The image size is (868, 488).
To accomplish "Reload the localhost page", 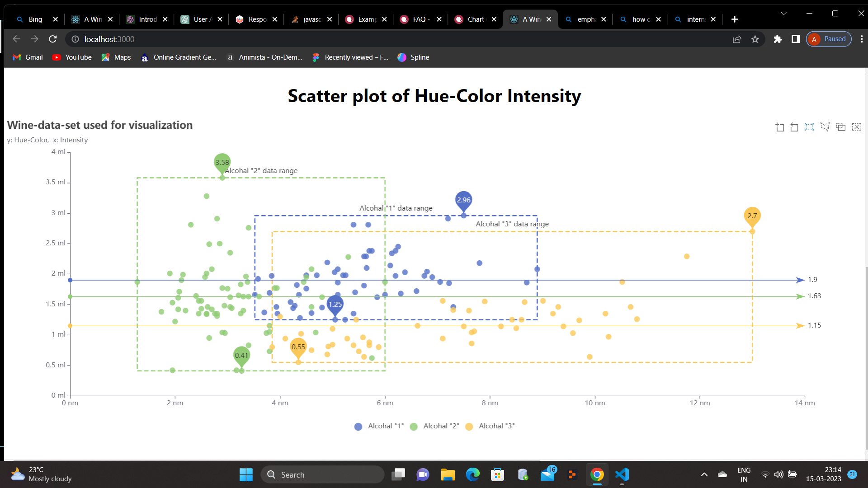I will [52, 39].
